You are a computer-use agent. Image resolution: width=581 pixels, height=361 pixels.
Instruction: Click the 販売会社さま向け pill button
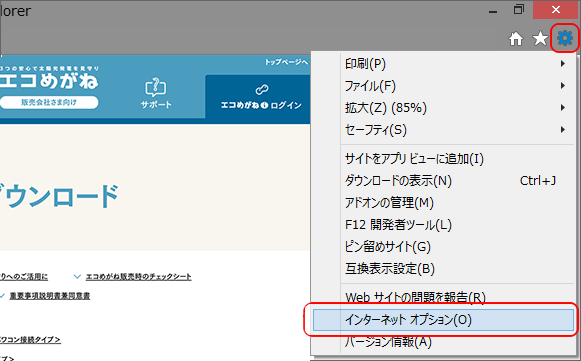tap(49, 102)
